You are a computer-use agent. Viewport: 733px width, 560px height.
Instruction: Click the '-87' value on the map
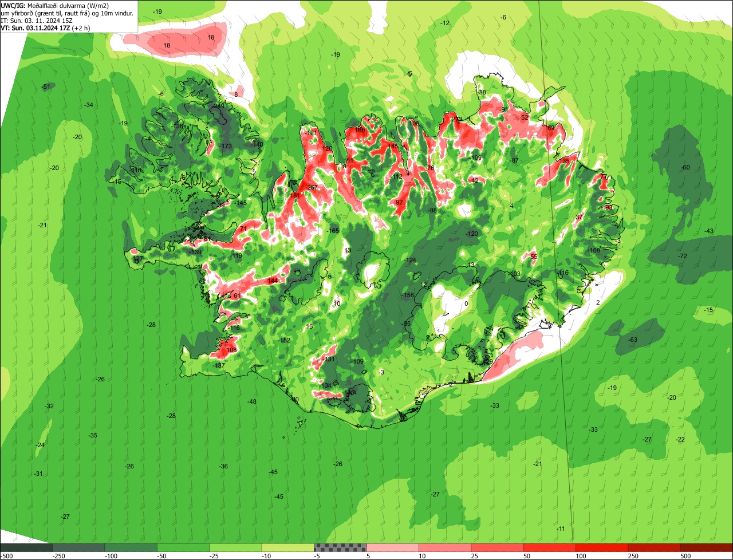pyautogui.click(x=515, y=161)
